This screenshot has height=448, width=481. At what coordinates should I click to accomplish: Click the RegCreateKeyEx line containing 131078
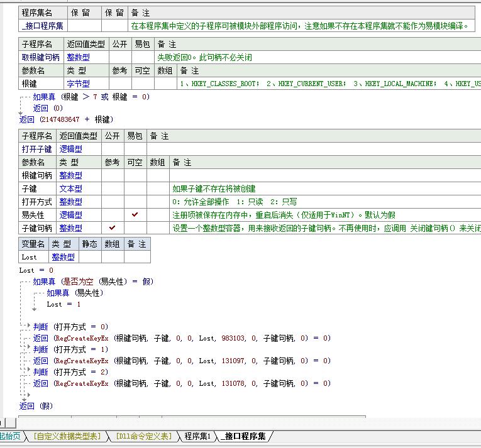(182, 383)
